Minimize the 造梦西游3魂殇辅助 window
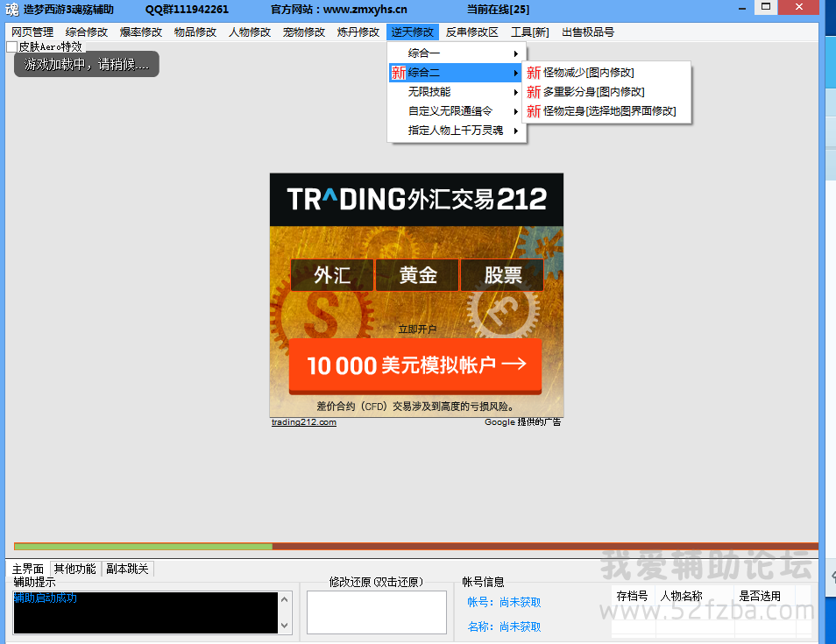The image size is (836, 644). [x=741, y=8]
